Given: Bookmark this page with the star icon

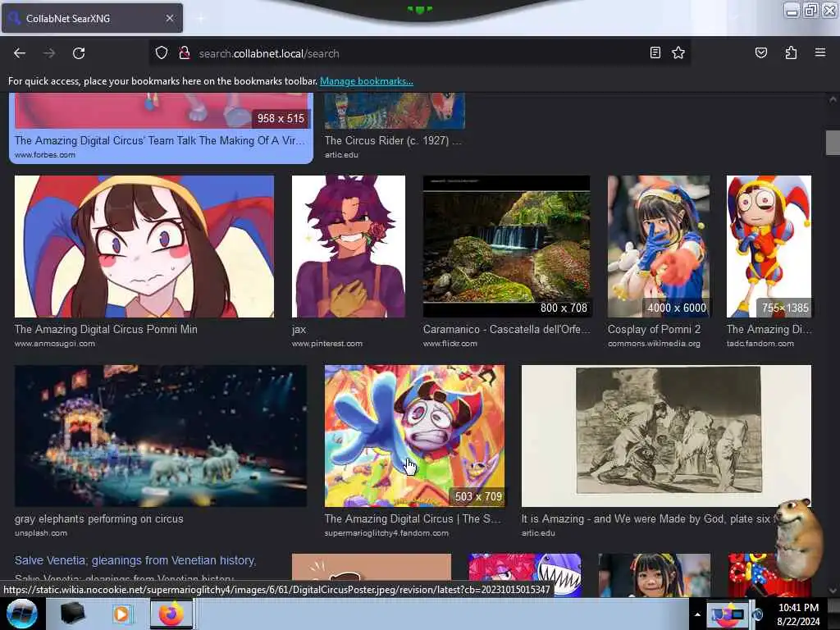Looking at the screenshot, I should tap(678, 52).
